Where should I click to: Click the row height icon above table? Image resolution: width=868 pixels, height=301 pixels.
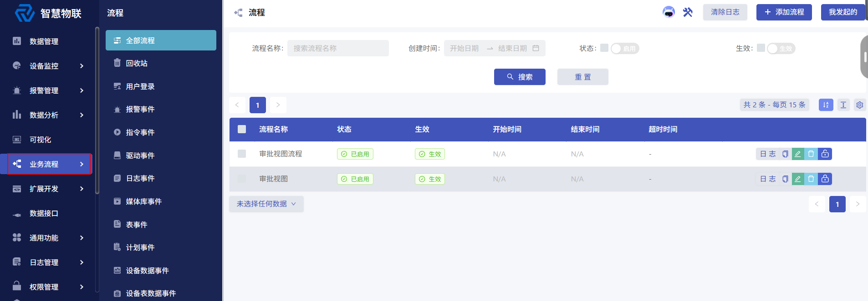pos(843,105)
